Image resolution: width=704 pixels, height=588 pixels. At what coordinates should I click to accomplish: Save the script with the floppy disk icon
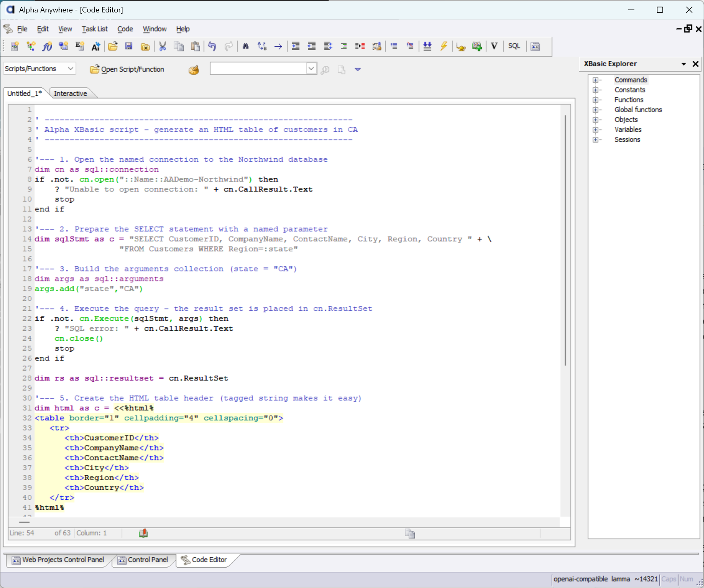click(129, 46)
